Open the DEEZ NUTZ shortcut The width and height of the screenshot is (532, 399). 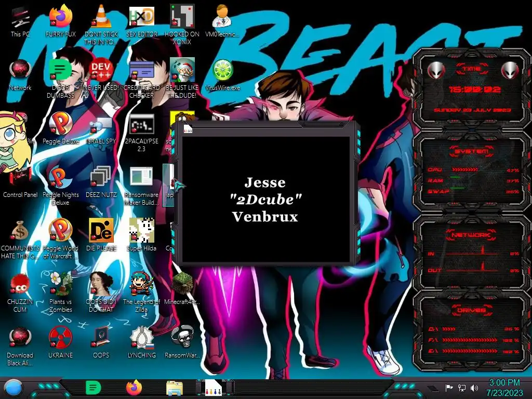[x=101, y=182]
